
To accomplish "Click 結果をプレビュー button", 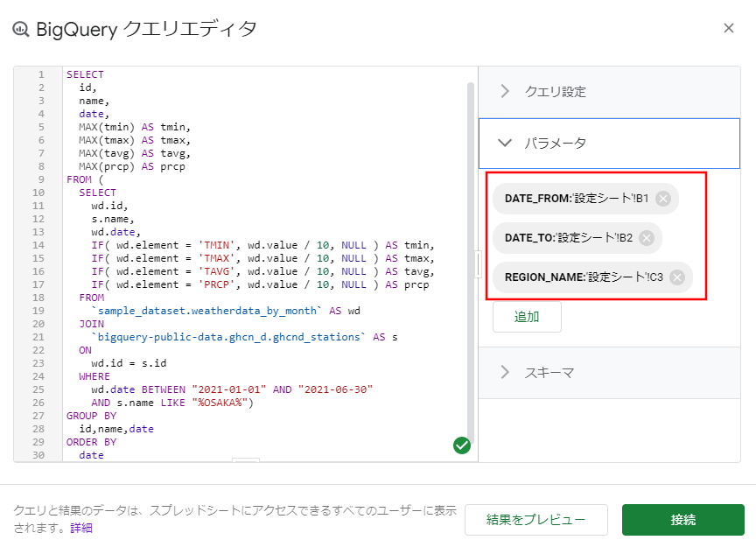I will tap(536, 520).
